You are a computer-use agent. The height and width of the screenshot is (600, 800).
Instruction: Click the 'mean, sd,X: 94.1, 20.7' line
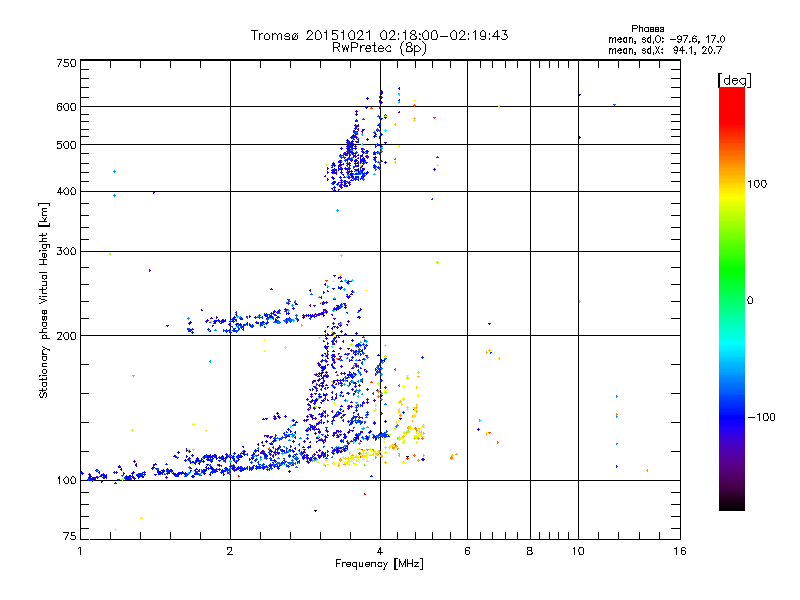tap(665, 50)
